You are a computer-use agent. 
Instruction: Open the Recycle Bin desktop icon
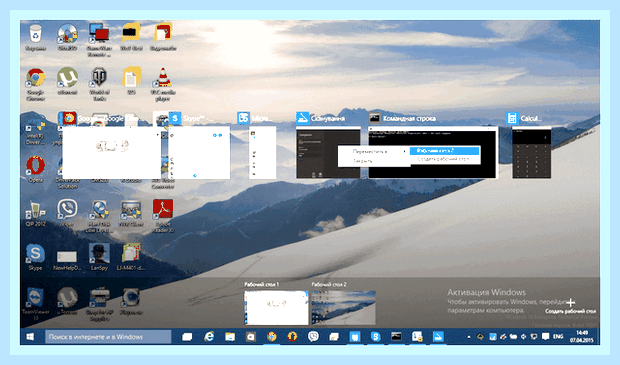(x=36, y=38)
